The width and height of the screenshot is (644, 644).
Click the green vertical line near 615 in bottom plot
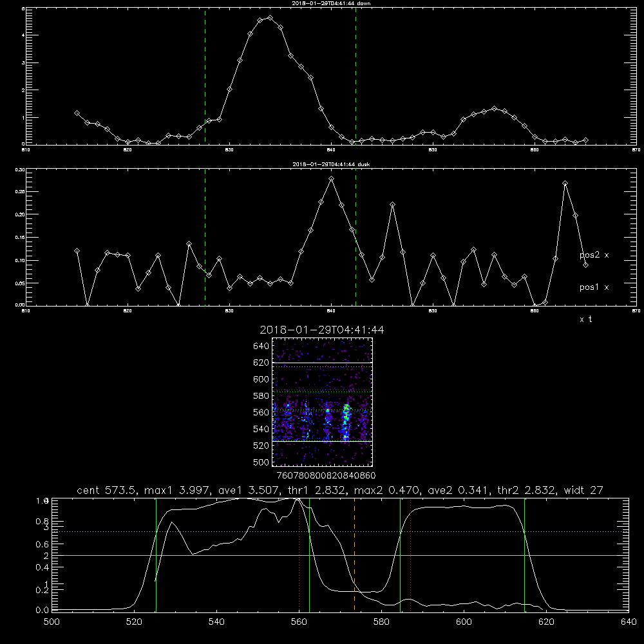tap(524, 554)
